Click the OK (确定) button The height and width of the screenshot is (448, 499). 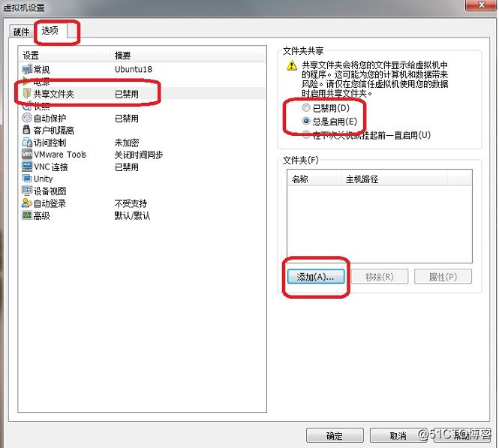[335, 435]
